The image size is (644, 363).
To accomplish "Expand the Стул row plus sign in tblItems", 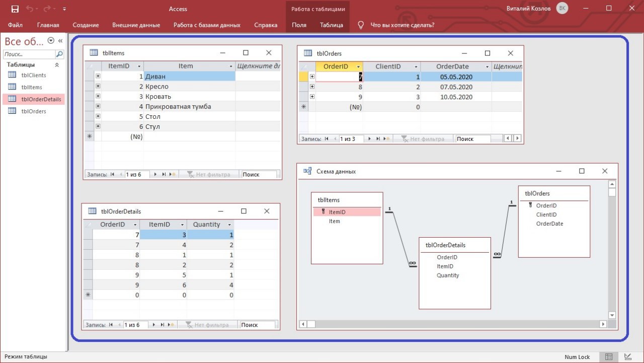I will 98,126.
